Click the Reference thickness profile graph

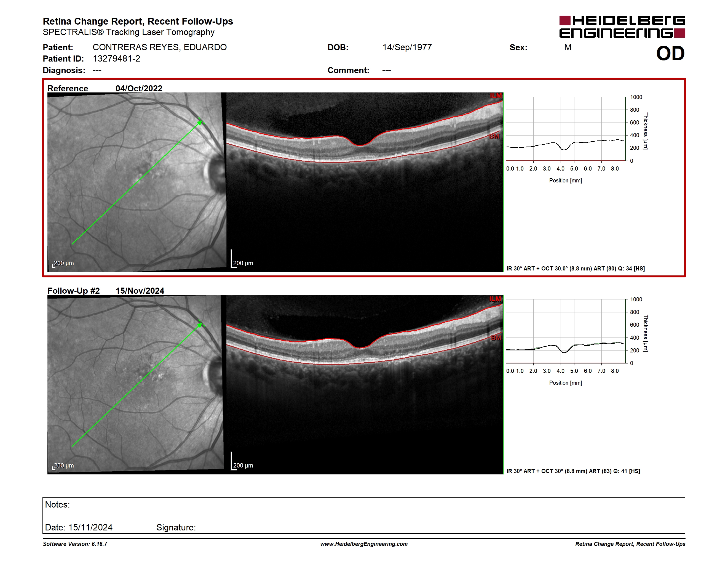point(566,129)
